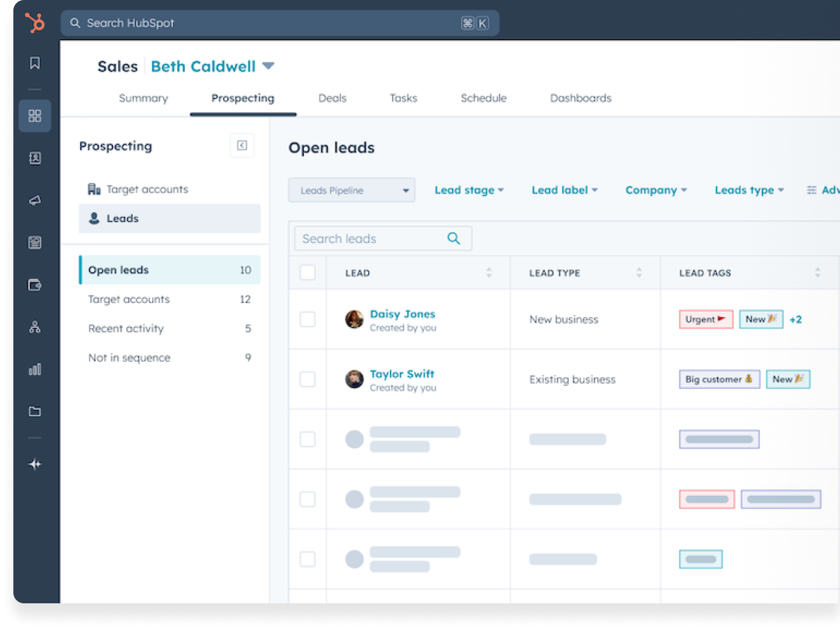
Task: Open the workspaces grid icon in sidebar
Action: 35,116
